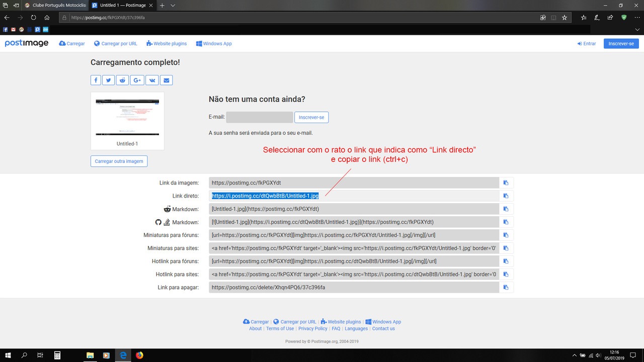The width and height of the screenshot is (644, 362).
Task: Share upload on Twitter icon
Action: tap(108, 80)
